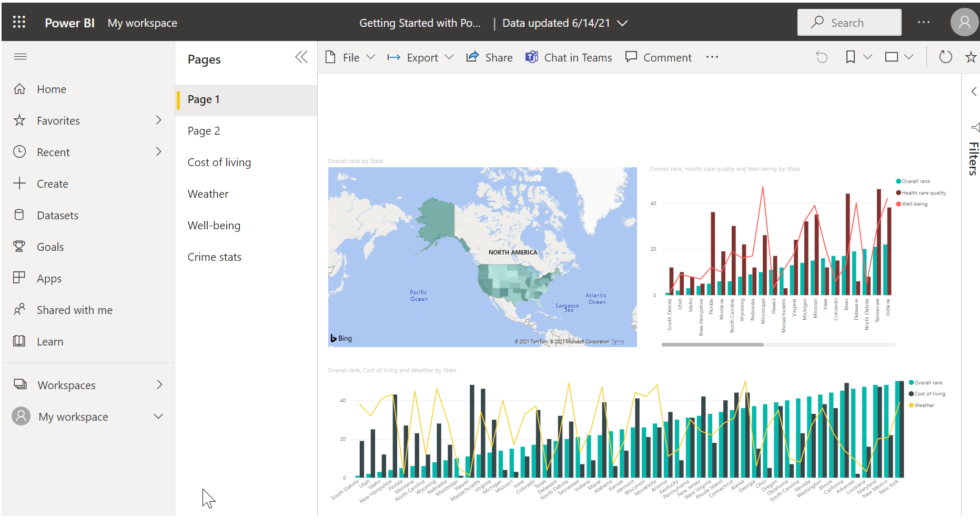Click the refresh visuals icon
The image size is (980, 528).
(945, 57)
